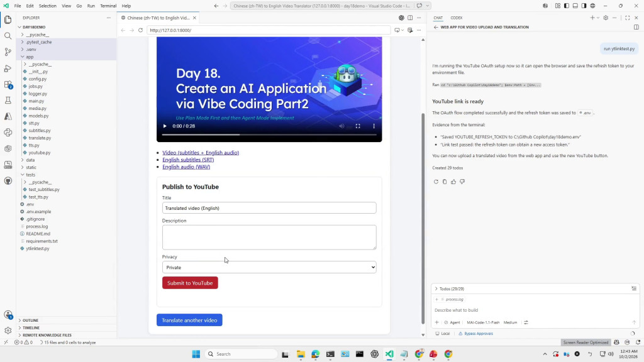644x362 pixels.
Task: Open the Accounts menu in the activity bar
Action: click(8, 315)
